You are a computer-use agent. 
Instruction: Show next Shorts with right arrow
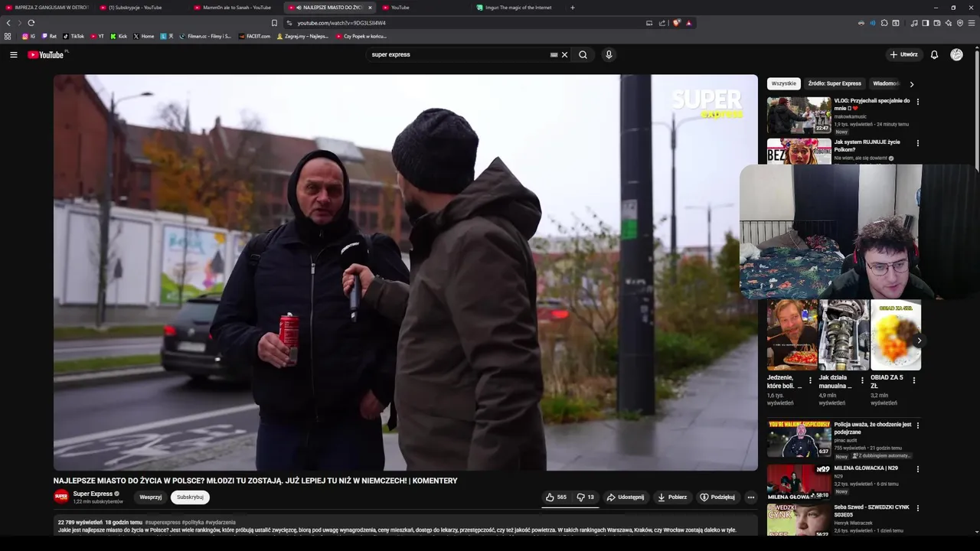coord(919,341)
